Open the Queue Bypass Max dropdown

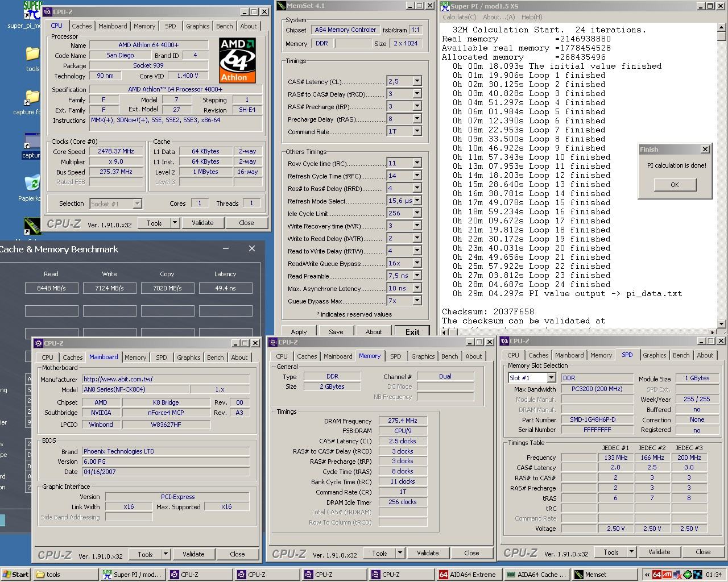point(417,301)
